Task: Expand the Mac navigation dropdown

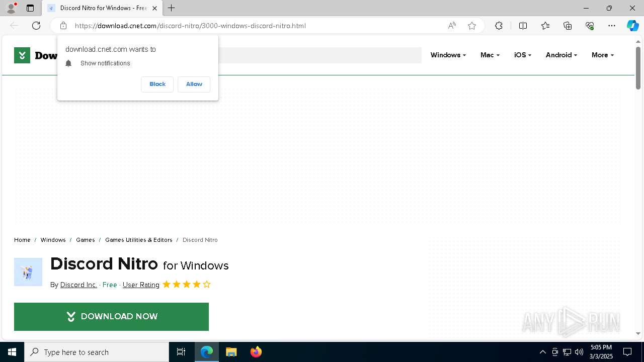Action: click(490, 55)
